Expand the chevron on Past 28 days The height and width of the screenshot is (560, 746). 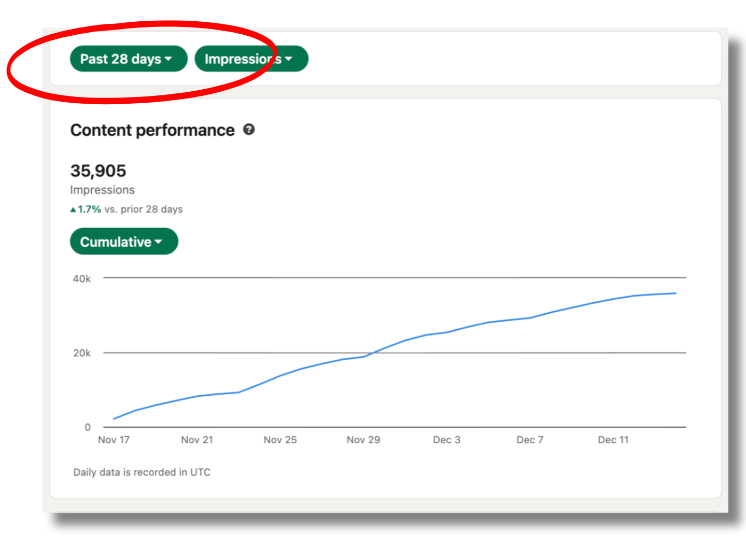click(x=168, y=59)
